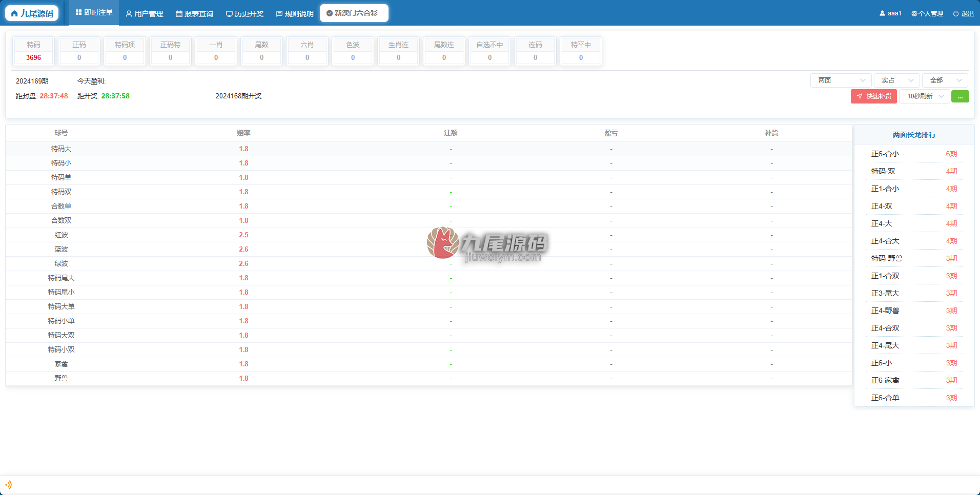Select the 一肖 category card
Image resolution: width=980 pixels, height=495 pixels.
[x=216, y=51]
